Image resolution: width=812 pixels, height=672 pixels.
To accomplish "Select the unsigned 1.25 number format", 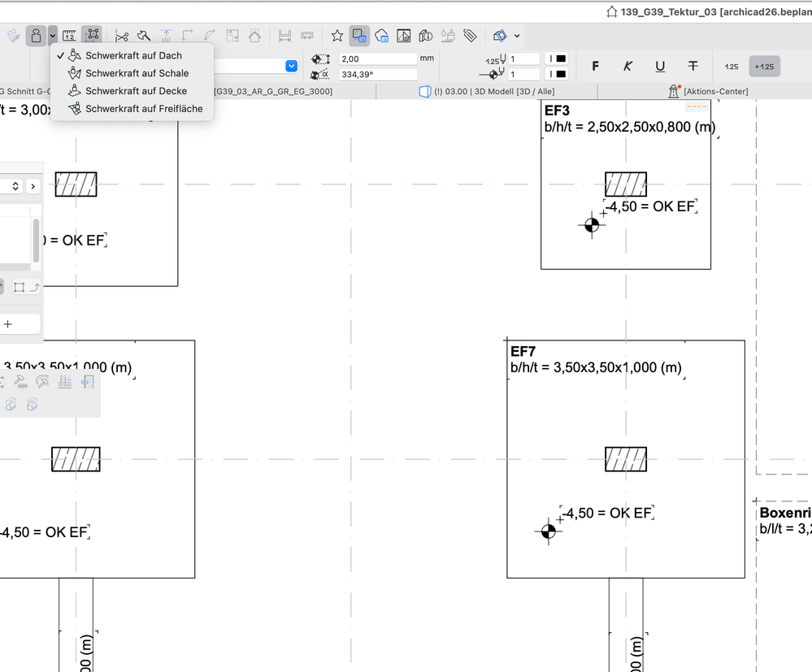I will click(732, 67).
